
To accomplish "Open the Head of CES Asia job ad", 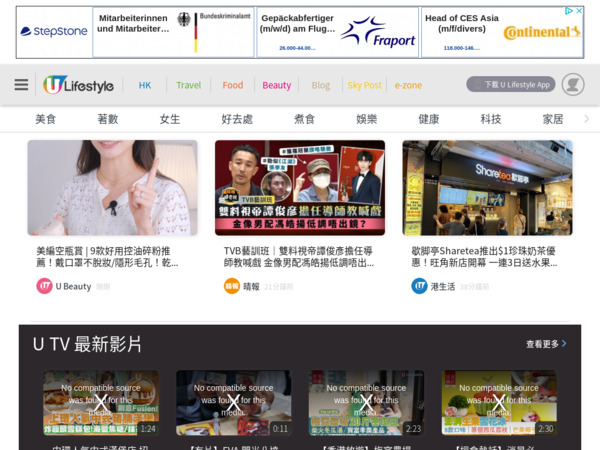I will (x=502, y=33).
